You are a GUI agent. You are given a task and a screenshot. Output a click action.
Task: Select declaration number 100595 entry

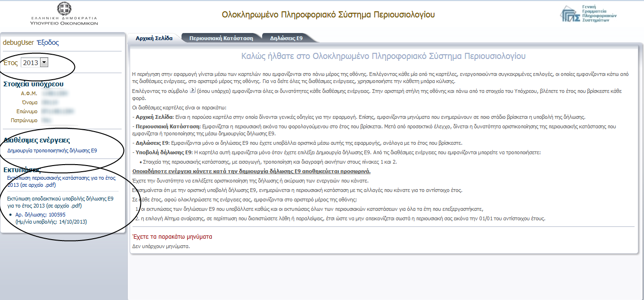click(41, 215)
